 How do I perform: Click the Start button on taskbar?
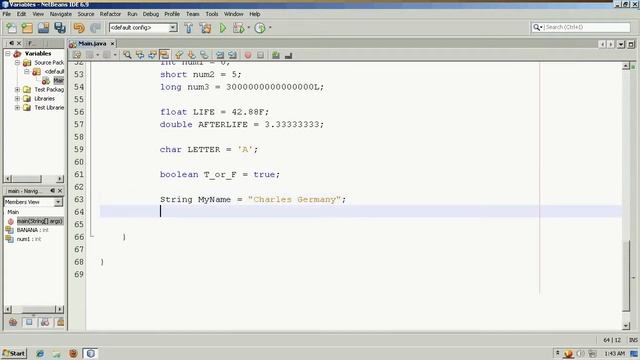pyautogui.click(x=14, y=353)
